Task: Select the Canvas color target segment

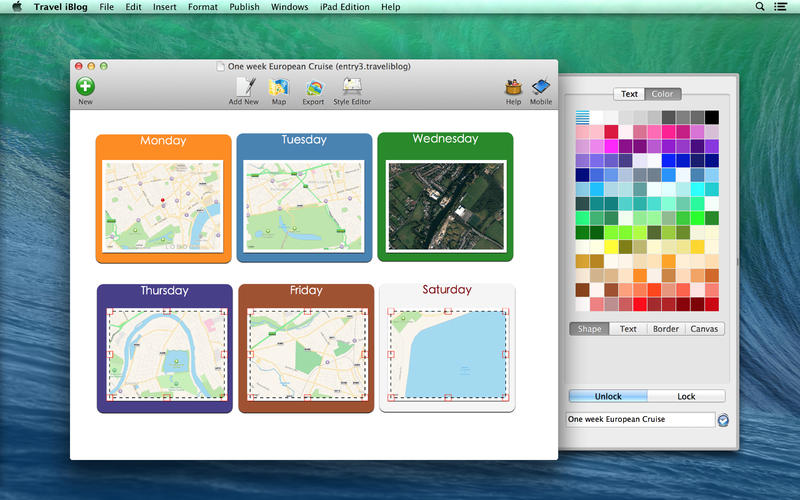Action: (x=704, y=329)
